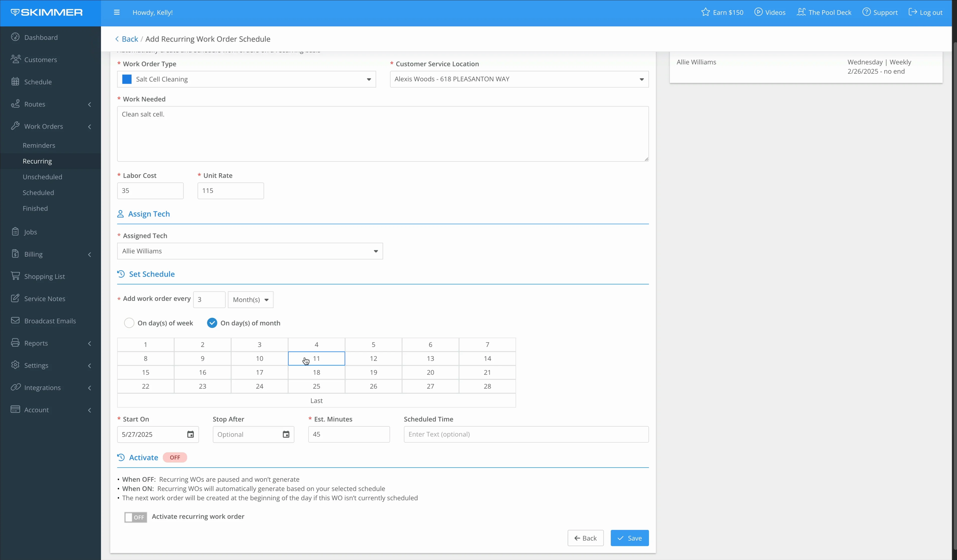The width and height of the screenshot is (957, 560).
Task: Click the Billing invoice icon
Action: coord(15,254)
